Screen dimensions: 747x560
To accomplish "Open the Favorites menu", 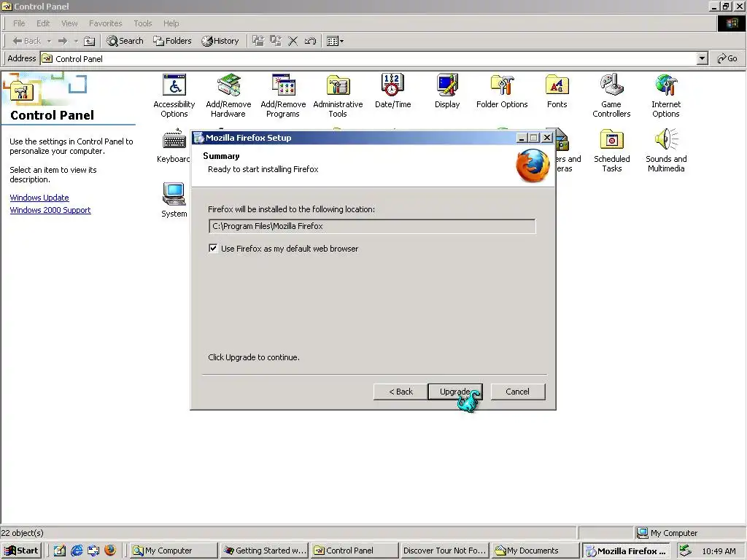I will (x=105, y=23).
